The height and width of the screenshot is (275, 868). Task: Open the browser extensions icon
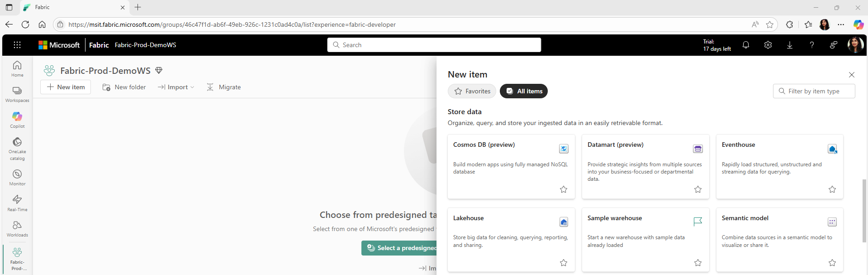789,24
